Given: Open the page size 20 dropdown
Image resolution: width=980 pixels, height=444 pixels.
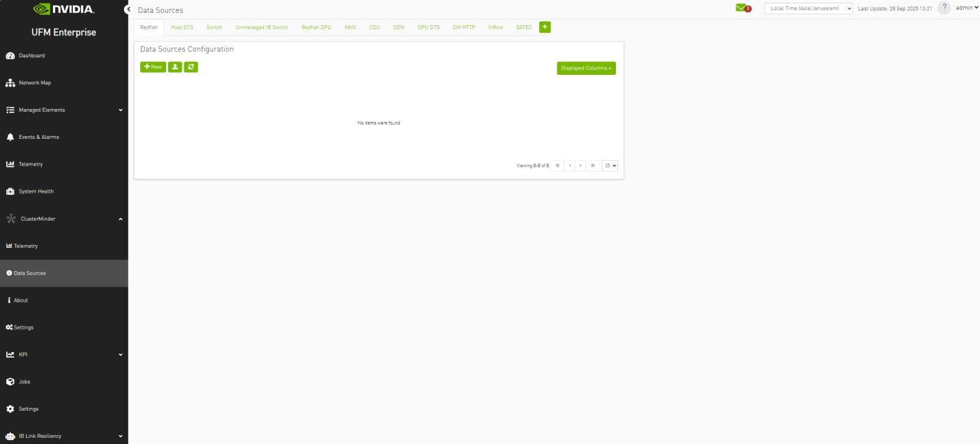Looking at the screenshot, I should pyautogui.click(x=610, y=165).
